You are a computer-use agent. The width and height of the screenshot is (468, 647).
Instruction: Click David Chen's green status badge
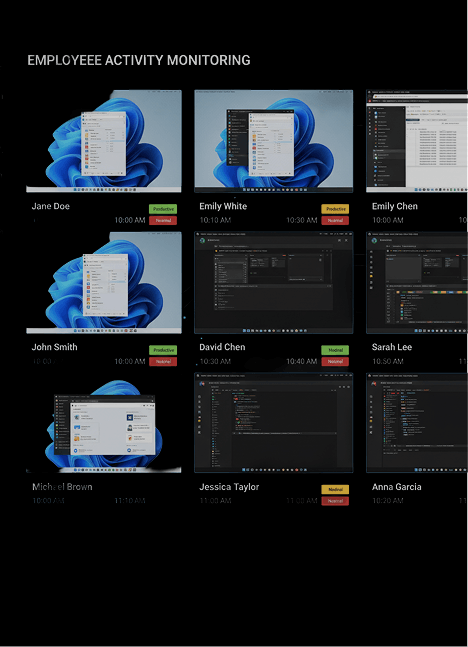[x=335, y=350]
